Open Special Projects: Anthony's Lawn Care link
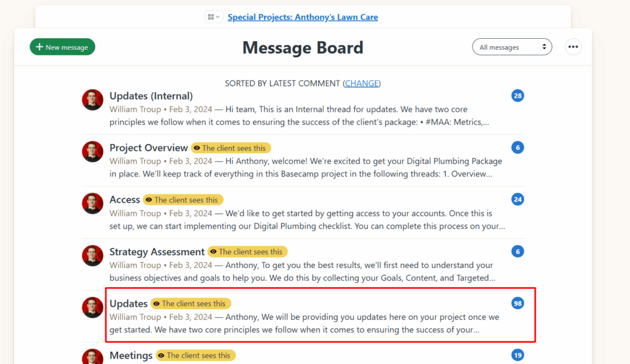The image size is (630, 364). [303, 17]
